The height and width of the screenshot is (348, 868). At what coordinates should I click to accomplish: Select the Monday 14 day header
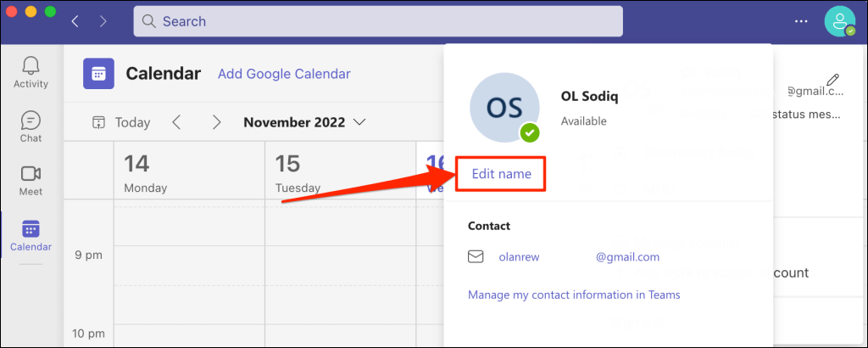pyautogui.click(x=146, y=173)
